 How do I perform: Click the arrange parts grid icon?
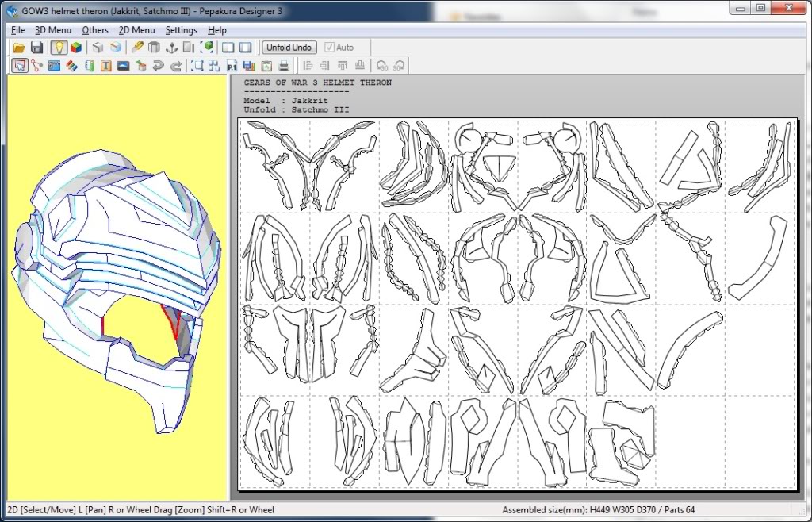click(214, 66)
